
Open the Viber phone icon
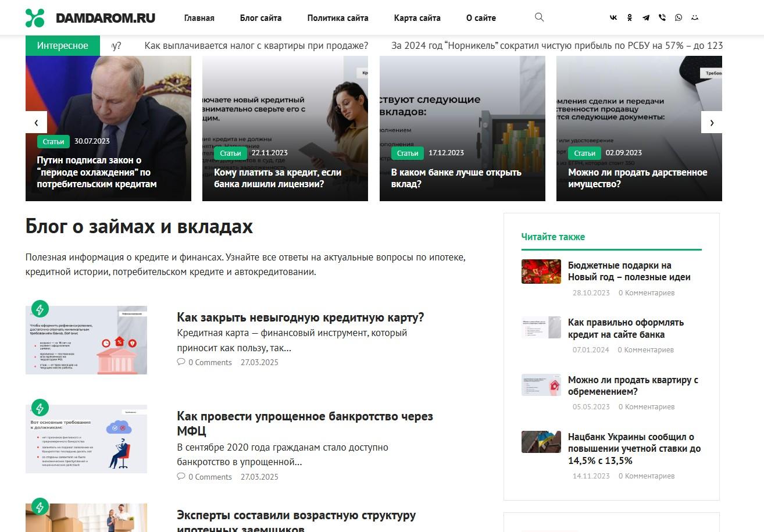[662, 18]
